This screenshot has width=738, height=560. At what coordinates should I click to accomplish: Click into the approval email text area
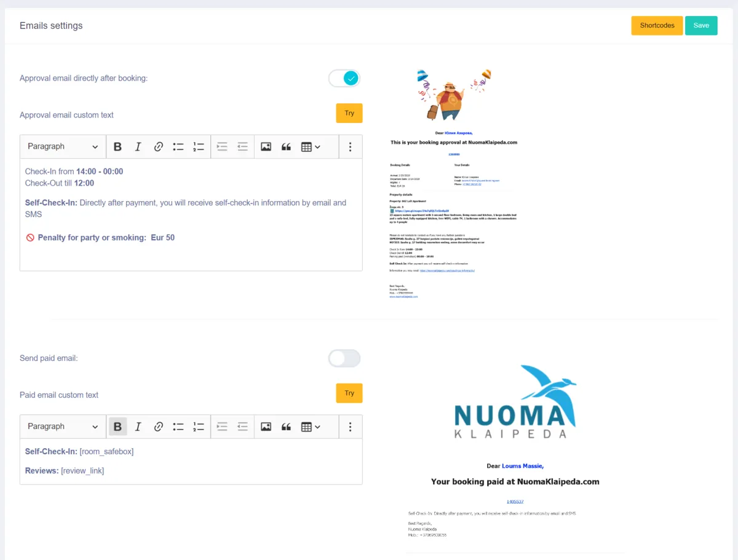point(191,215)
